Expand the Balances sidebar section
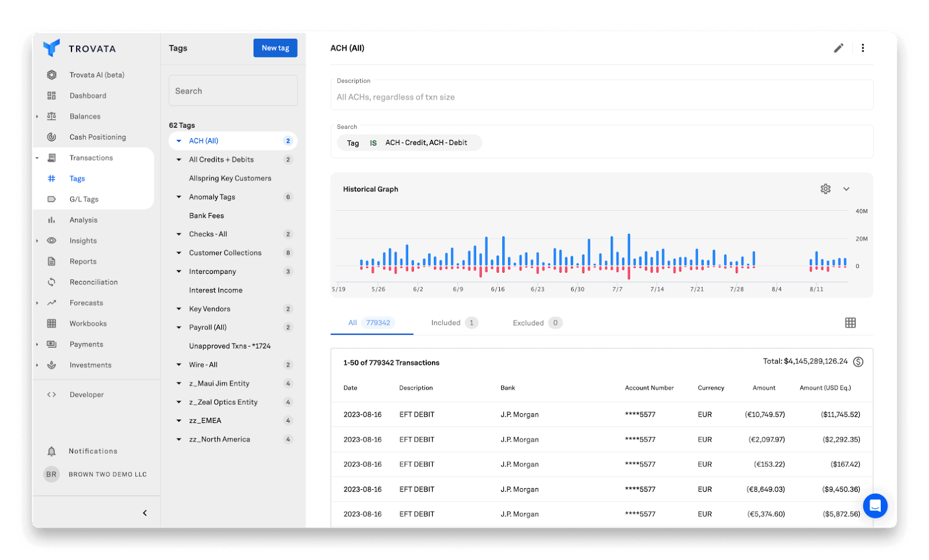This screenshot has height=560, width=929. (x=37, y=117)
